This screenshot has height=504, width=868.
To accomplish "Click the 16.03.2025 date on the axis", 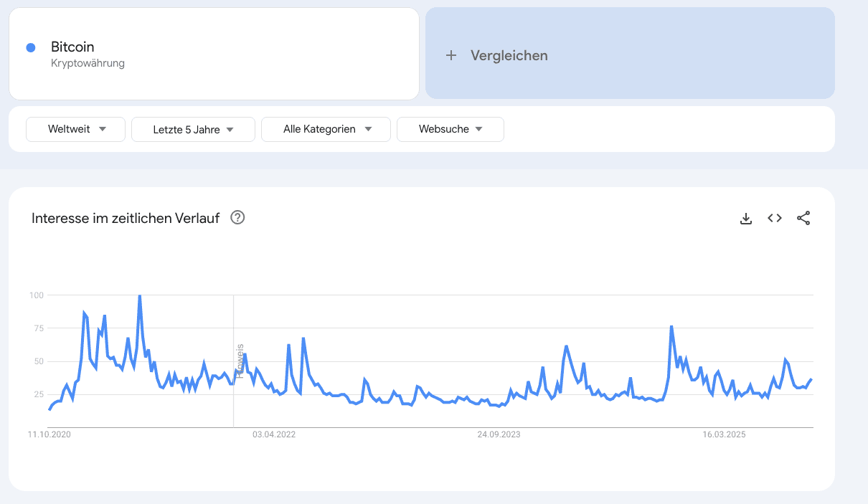I will click(x=723, y=434).
